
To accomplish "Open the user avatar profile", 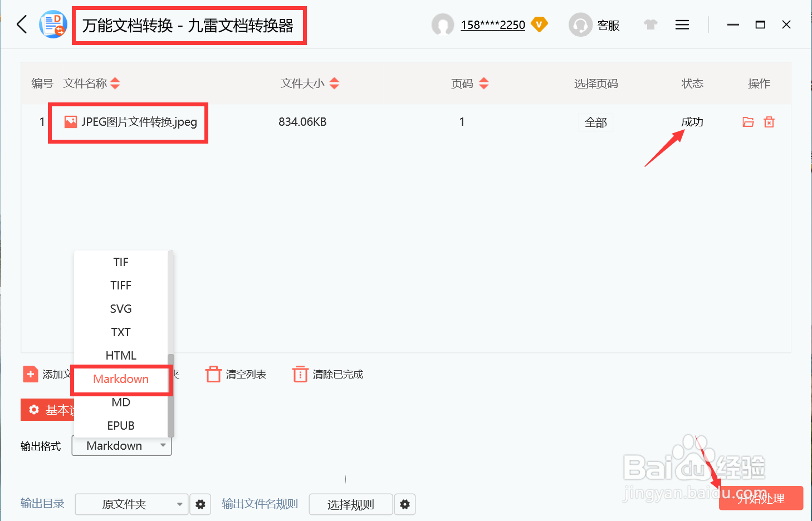I will click(443, 25).
